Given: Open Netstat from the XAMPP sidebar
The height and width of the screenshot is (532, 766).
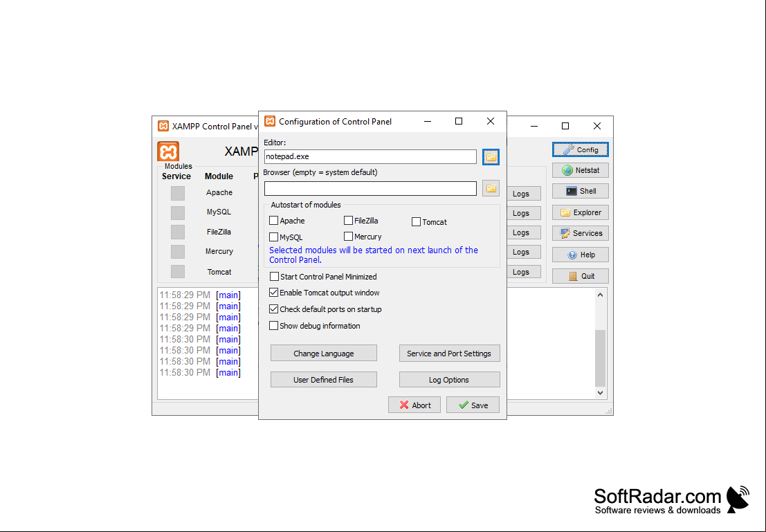Looking at the screenshot, I should [581, 170].
